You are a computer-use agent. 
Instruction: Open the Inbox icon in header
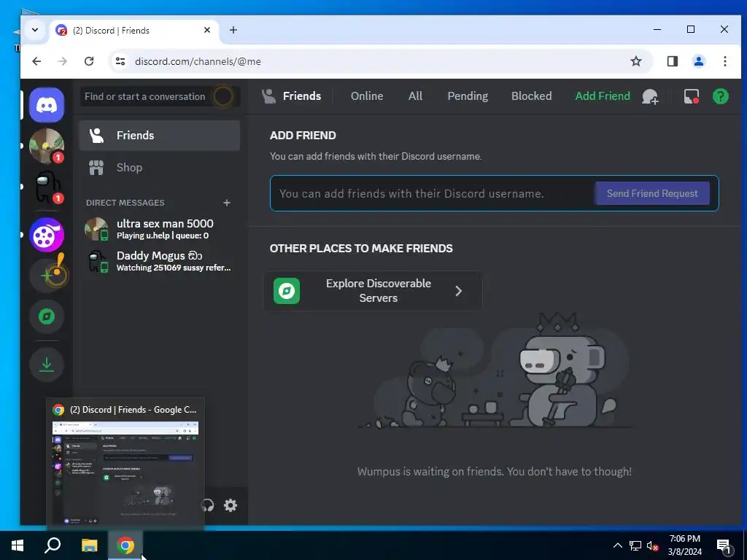point(692,97)
